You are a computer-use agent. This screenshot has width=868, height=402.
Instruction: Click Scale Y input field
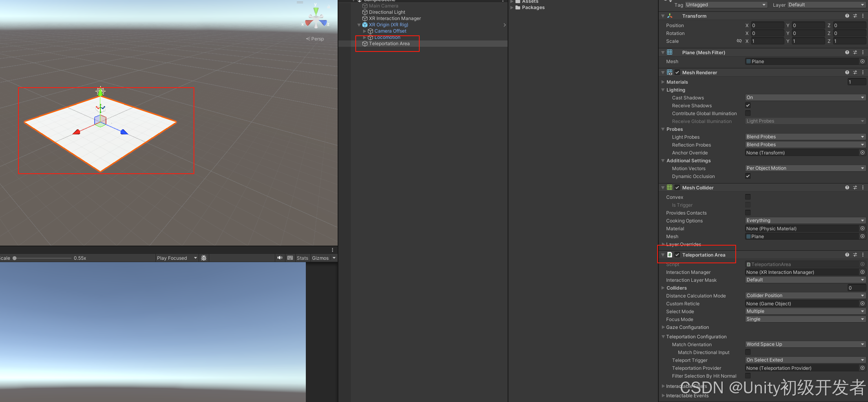point(808,41)
